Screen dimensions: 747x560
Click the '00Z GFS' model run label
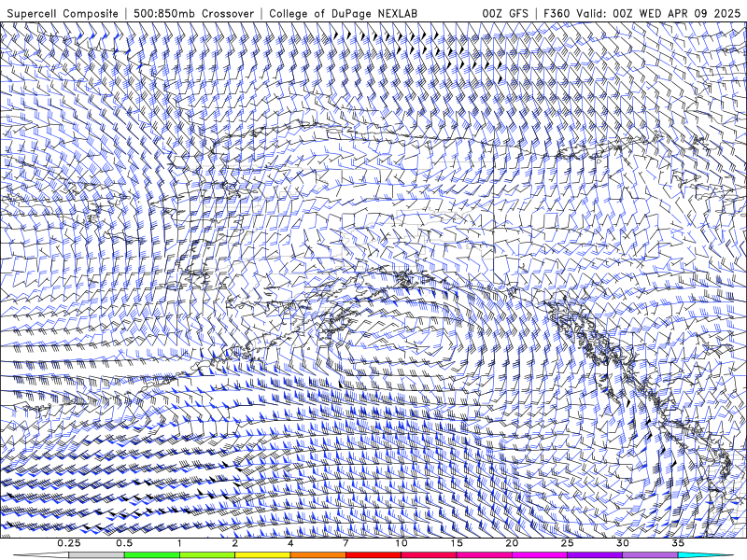pos(505,13)
